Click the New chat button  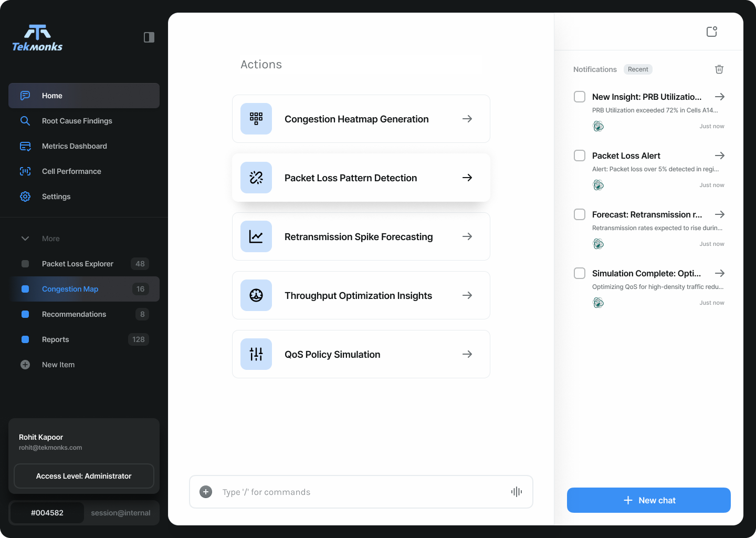pyautogui.click(x=648, y=500)
